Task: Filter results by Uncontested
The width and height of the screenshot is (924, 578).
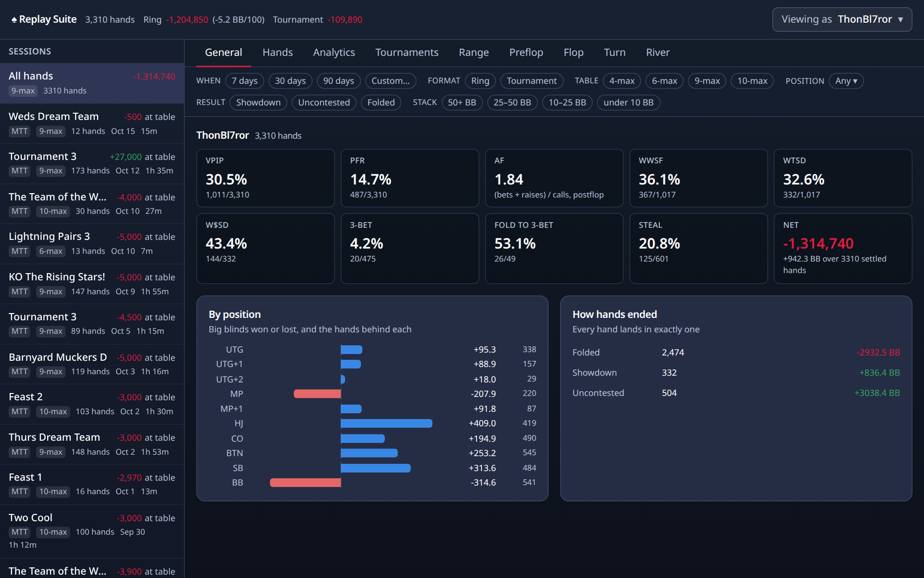Action: [324, 103]
